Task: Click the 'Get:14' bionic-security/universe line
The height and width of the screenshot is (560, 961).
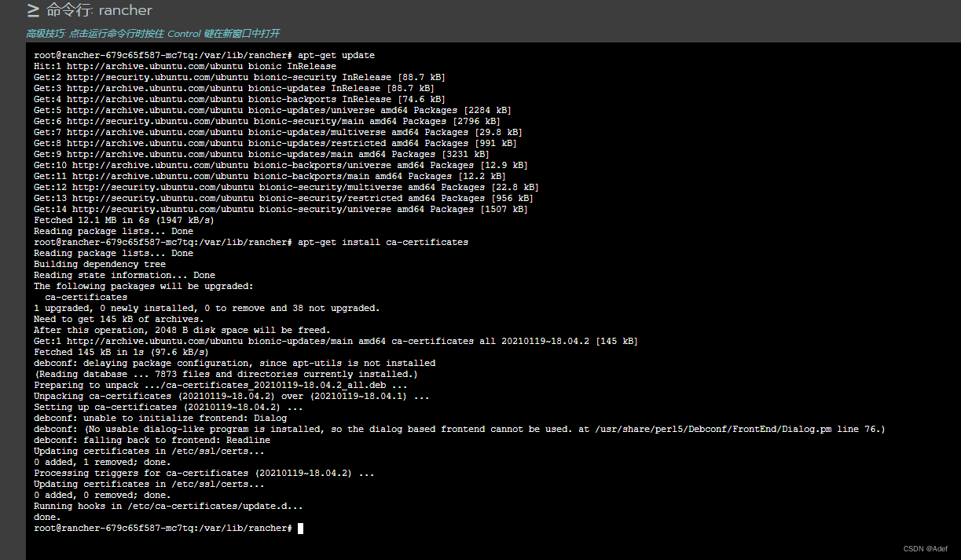Action: pos(281,209)
